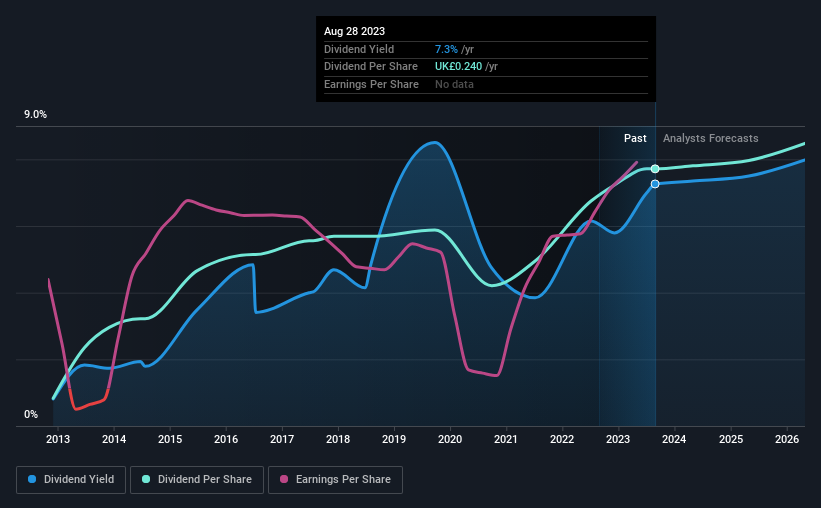Click the pink Earnings Per Share legend dot
Viewport: 821px width, 508px height.
click(284, 479)
